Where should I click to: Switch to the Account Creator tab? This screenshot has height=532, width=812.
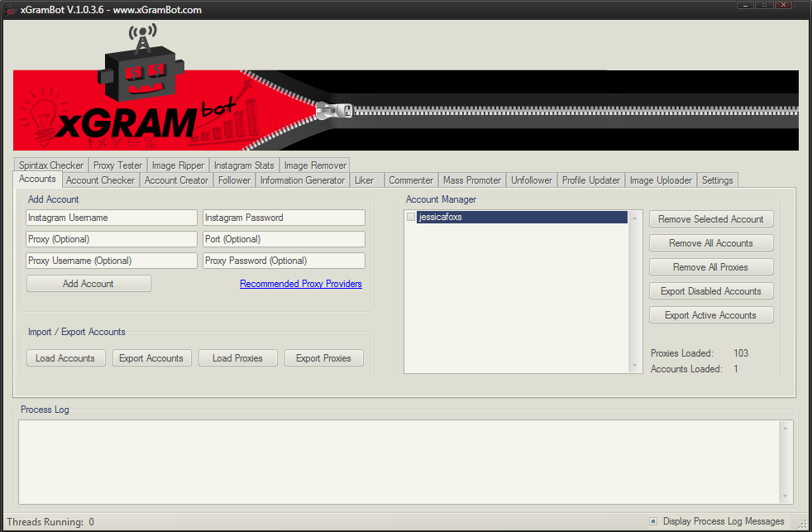click(175, 180)
